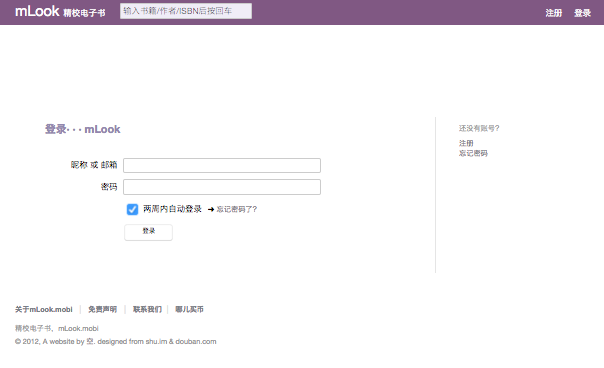The image size is (604, 368).
Task: Open 关于mLook.mobi footer link
Action: [x=44, y=309]
